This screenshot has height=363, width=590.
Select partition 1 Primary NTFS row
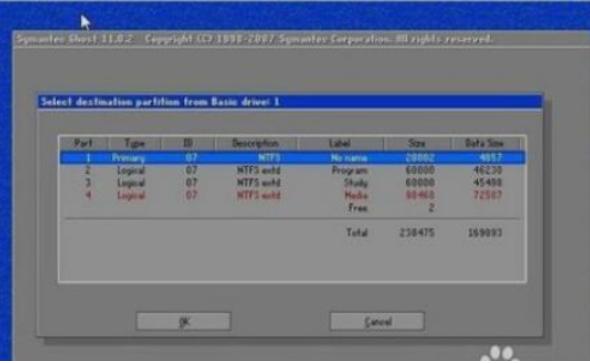pyautogui.click(x=292, y=157)
